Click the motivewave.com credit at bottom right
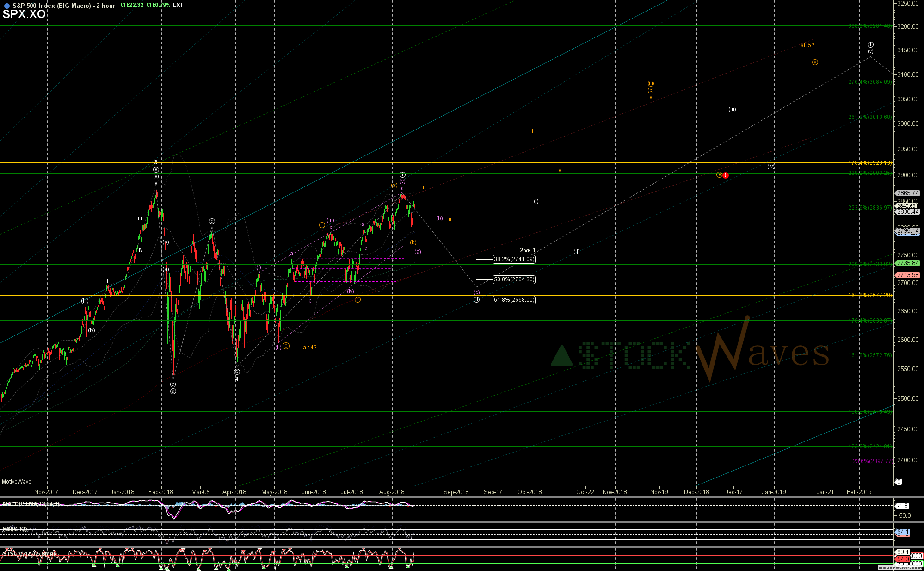The height and width of the screenshot is (571, 924). (900, 568)
